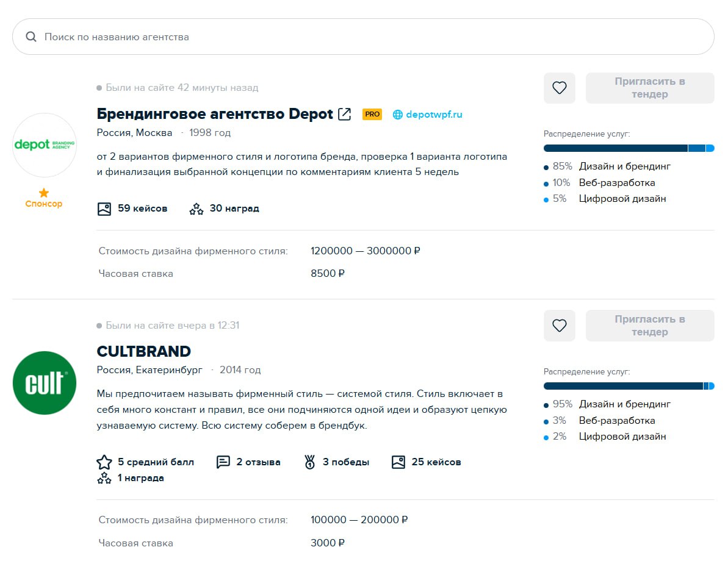Open Depot profile via external link icon
Screen dimensions: 728x561
(x=345, y=114)
